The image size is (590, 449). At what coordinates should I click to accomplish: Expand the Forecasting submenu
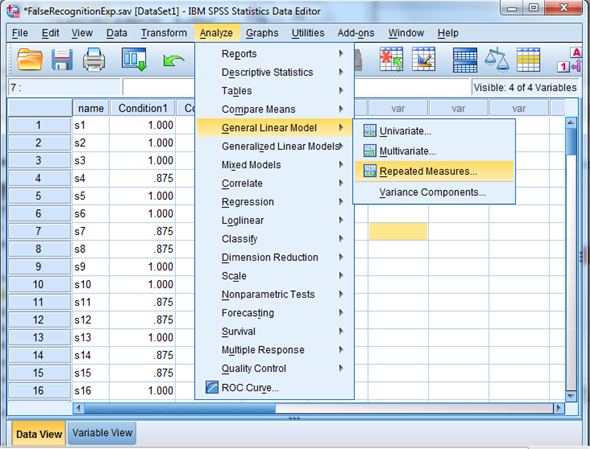tap(275, 313)
